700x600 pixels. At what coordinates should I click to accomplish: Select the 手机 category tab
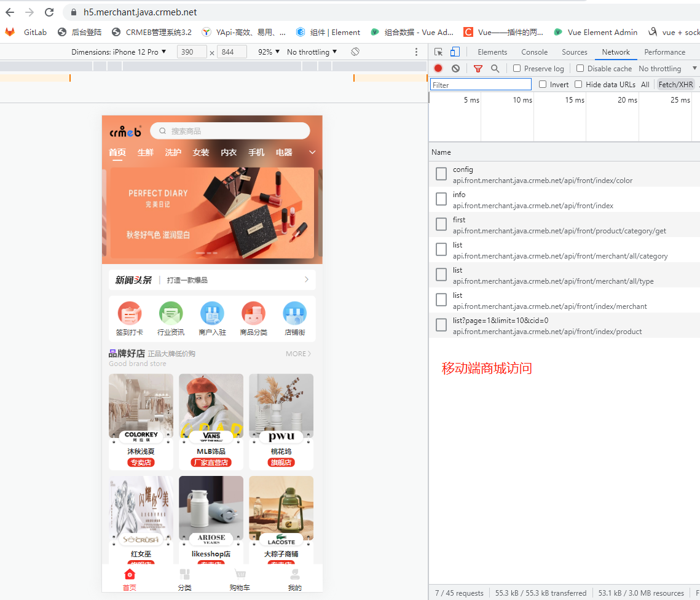tap(256, 152)
